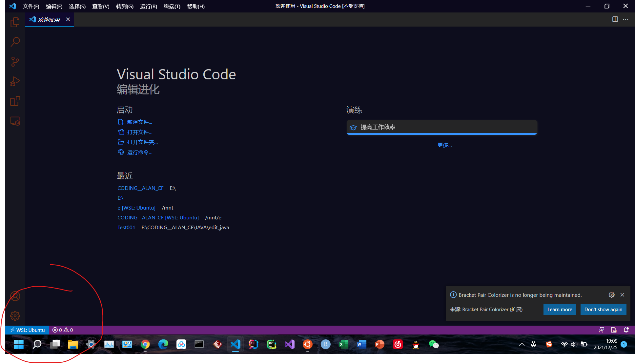Click Learn more in the notification

tap(560, 309)
